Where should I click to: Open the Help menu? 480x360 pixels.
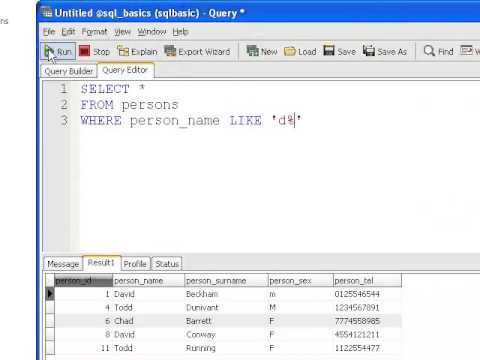coord(180,32)
